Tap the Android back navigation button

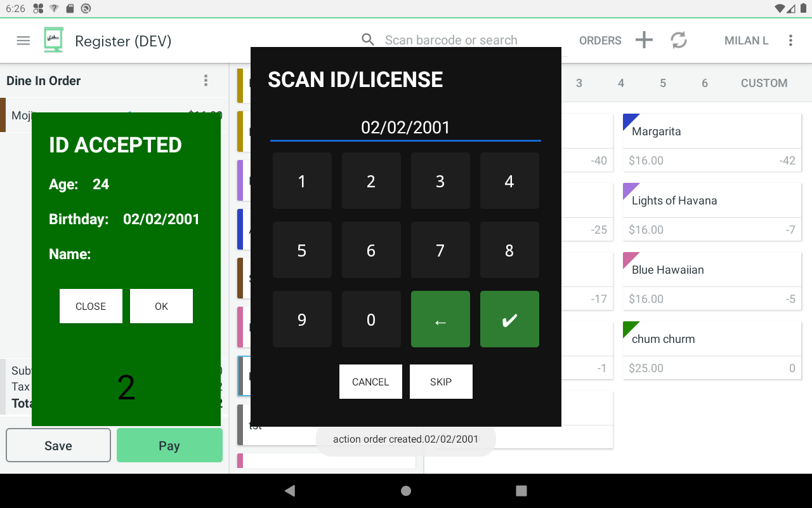(290, 490)
